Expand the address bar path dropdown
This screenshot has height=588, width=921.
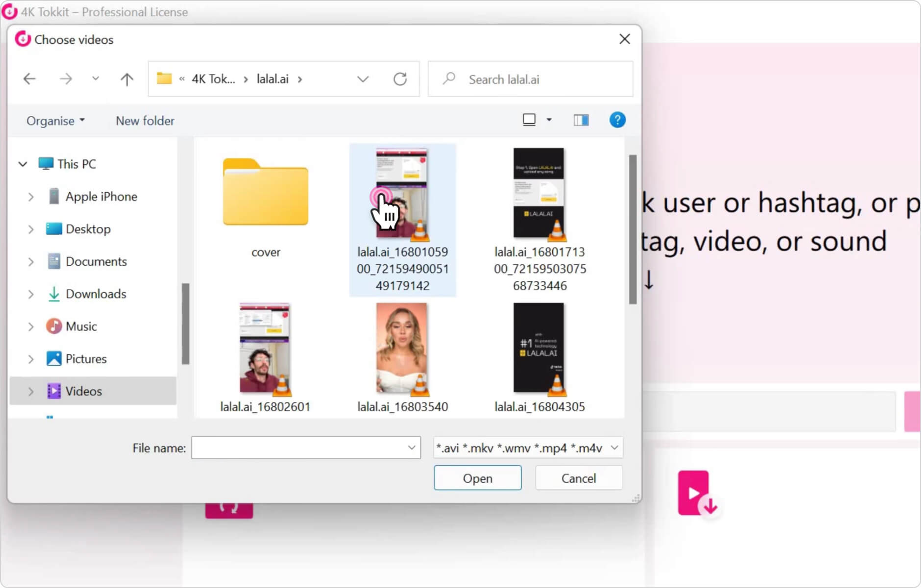click(363, 79)
